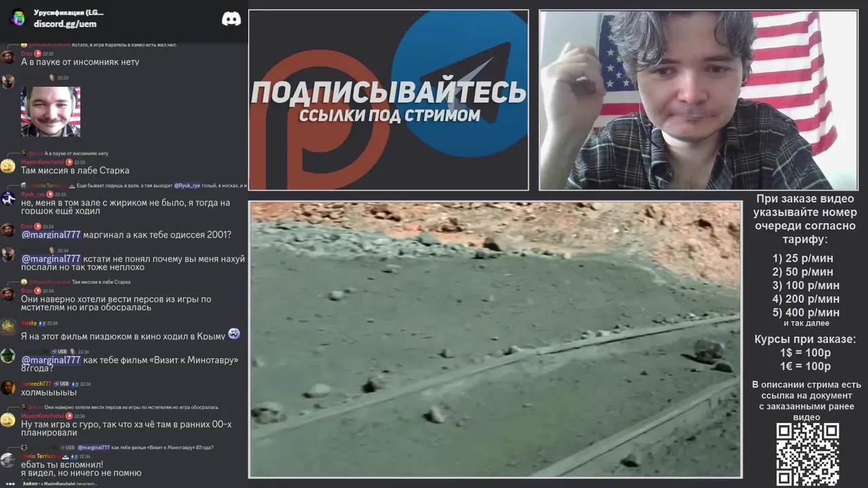Open Rusty's avatar
868x488 pixels.
(8, 327)
